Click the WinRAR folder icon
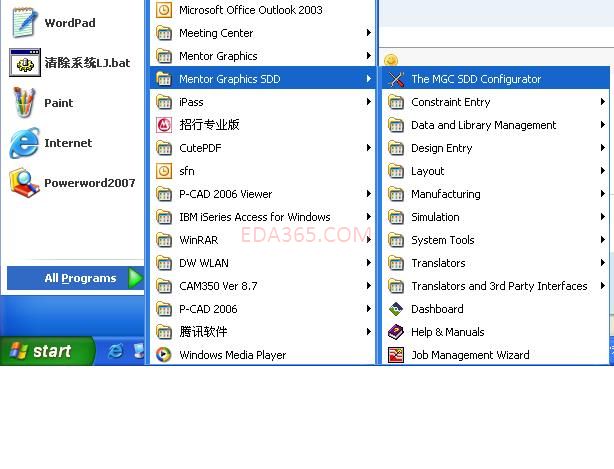The image size is (614, 469). click(x=164, y=240)
